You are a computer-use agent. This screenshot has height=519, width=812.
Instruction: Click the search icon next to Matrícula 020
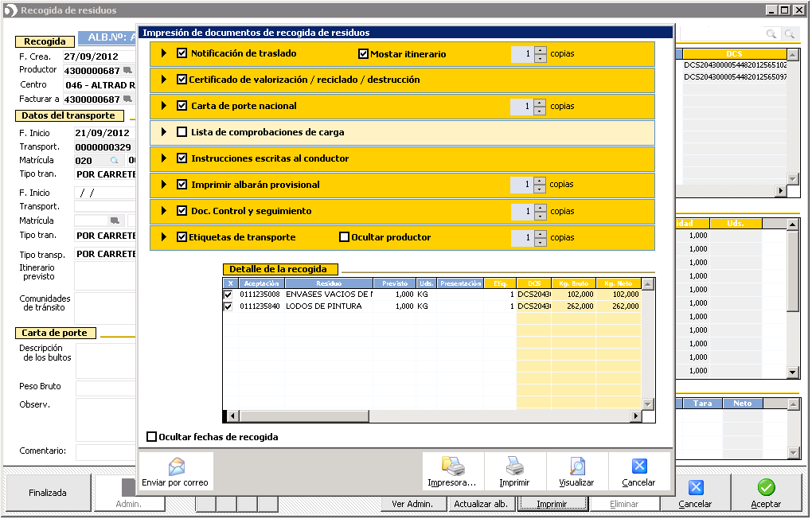(114, 161)
